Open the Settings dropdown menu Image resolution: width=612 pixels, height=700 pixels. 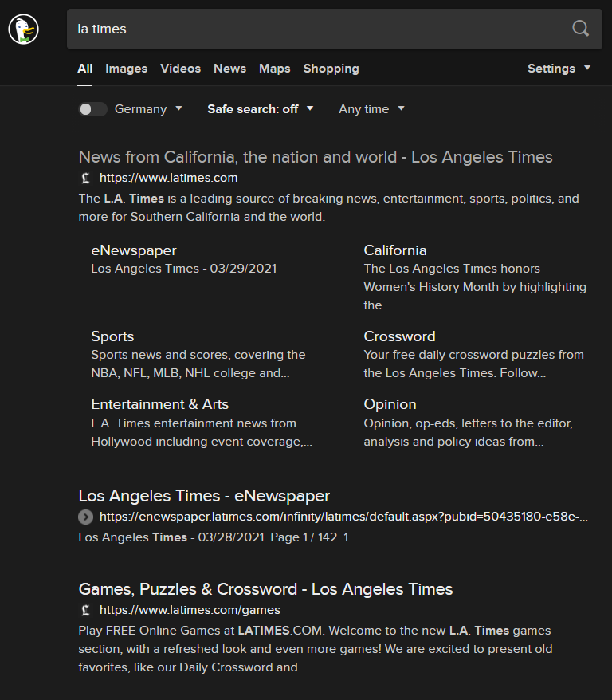[x=559, y=69]
